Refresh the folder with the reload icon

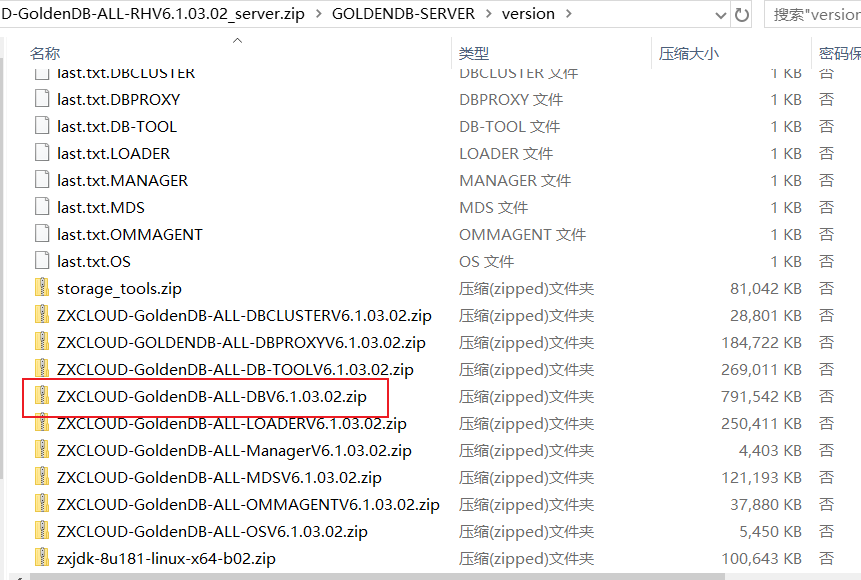point(742,14)
